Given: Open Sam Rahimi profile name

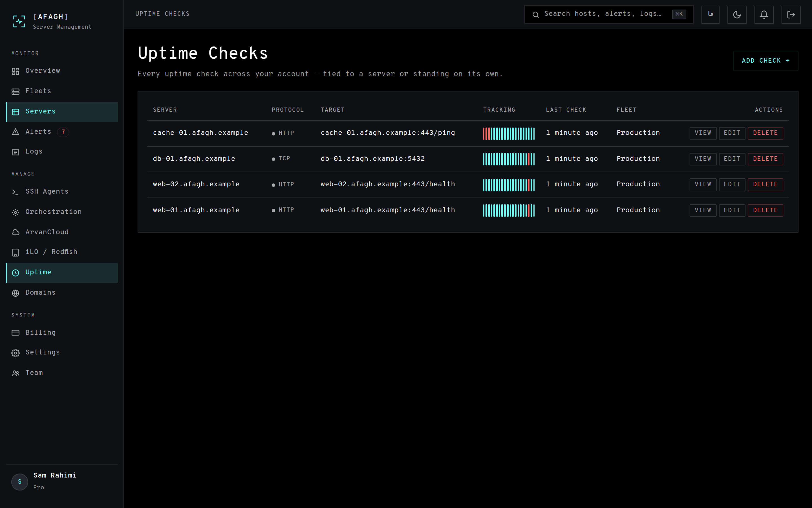Looking at the screenshot, I should [x=55, y=476].
